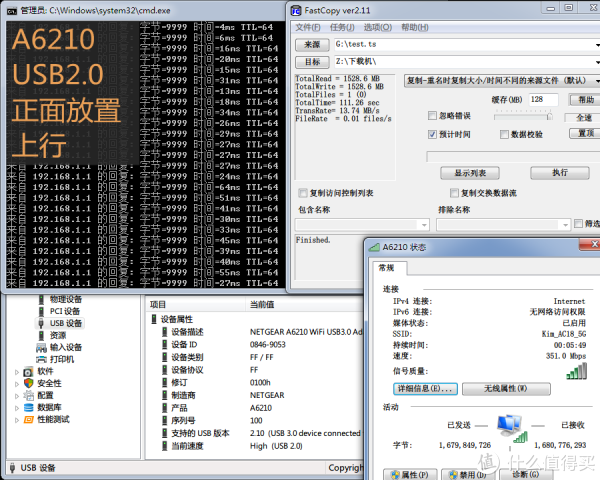Image resolution: width=600 pixels, height=480 pixels.
Task: Click the 执行 execute button
Action: tap(560, 173)
